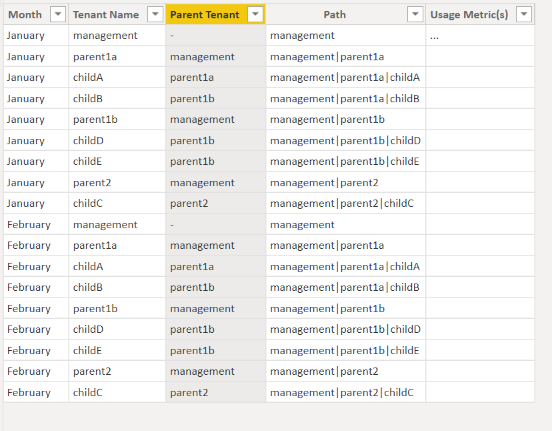Click Path 'management|parent1b' in January rows

click(x=327, y=120)
